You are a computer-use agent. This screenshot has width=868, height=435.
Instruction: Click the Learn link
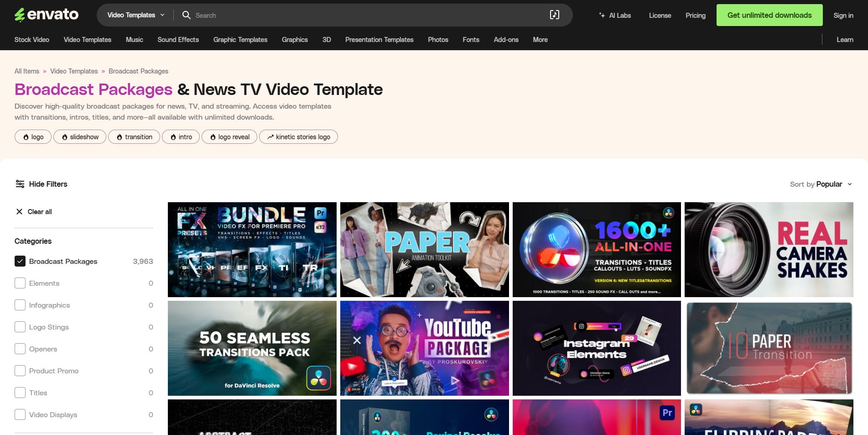pyautogui.click(x=845, y=40)
